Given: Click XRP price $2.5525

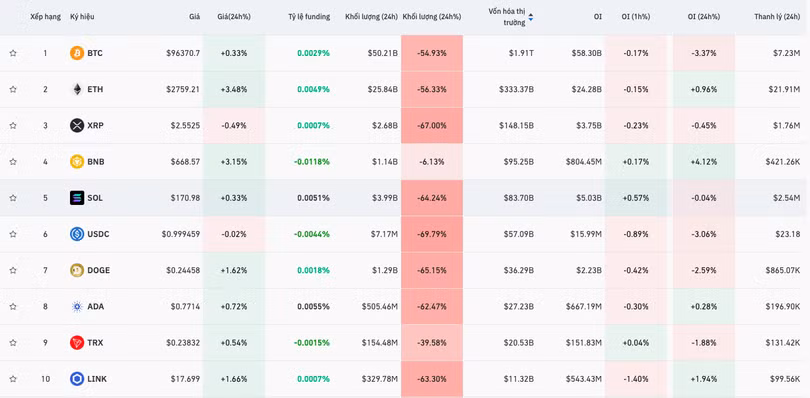Looking at the screenshot, I should coord(185,126).
